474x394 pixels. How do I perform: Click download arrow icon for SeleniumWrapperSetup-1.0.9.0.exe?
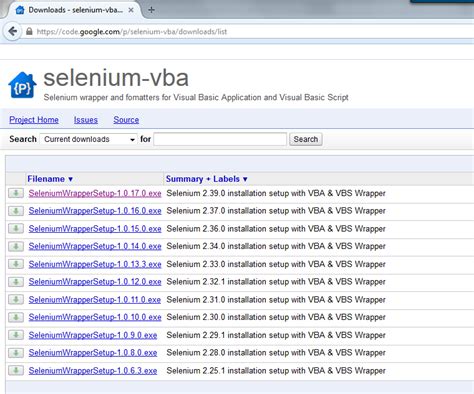(16, 335)
